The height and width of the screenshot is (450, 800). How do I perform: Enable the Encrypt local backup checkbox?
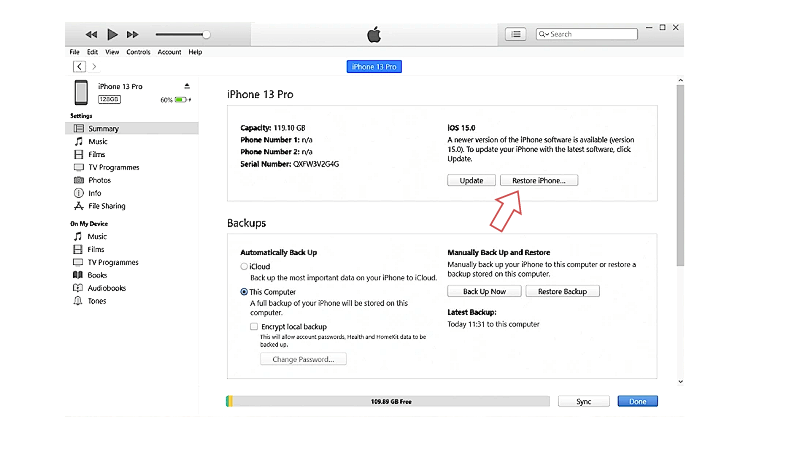tap(254, 326)
